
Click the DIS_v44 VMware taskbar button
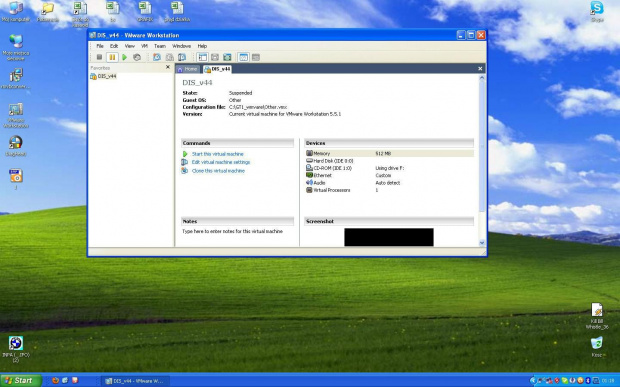coord(136,381)
